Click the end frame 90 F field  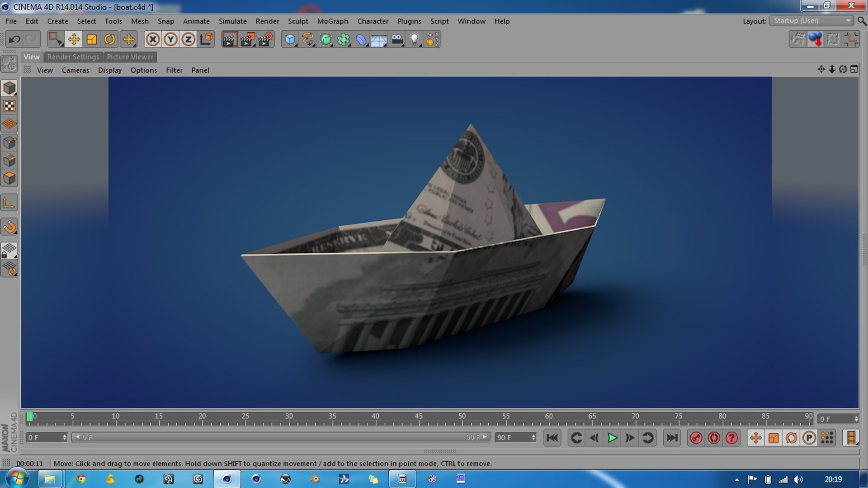point(515,437)
